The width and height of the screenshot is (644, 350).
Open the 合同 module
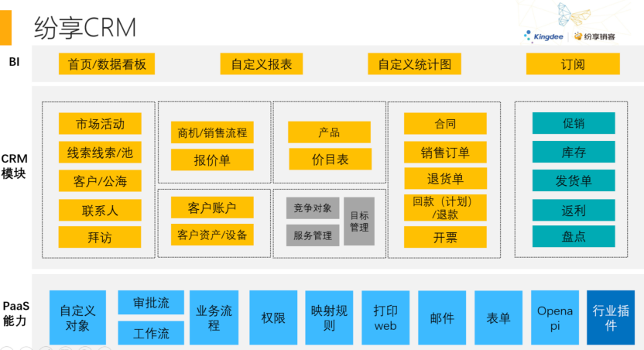coord(445,124)
